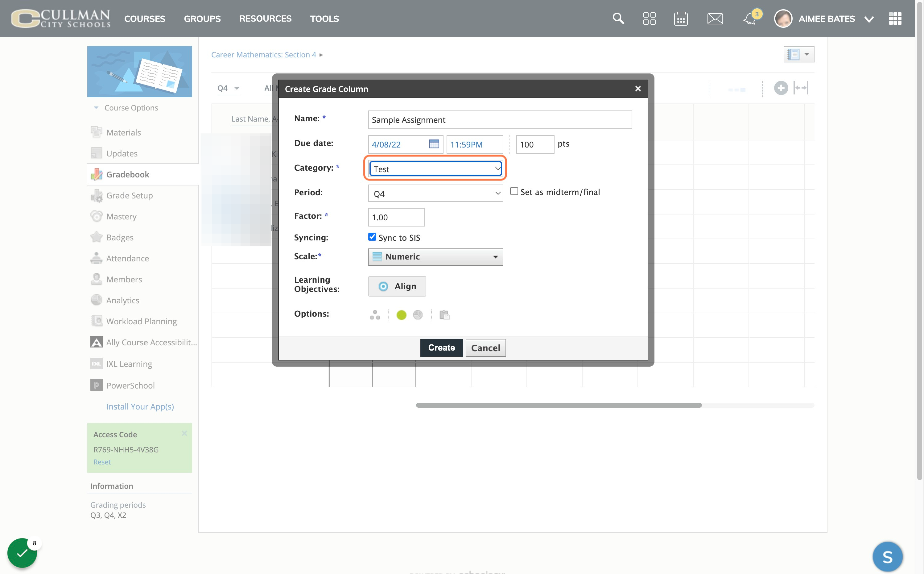Expand the Q4 grading period filter

click(x=228, y=88)
